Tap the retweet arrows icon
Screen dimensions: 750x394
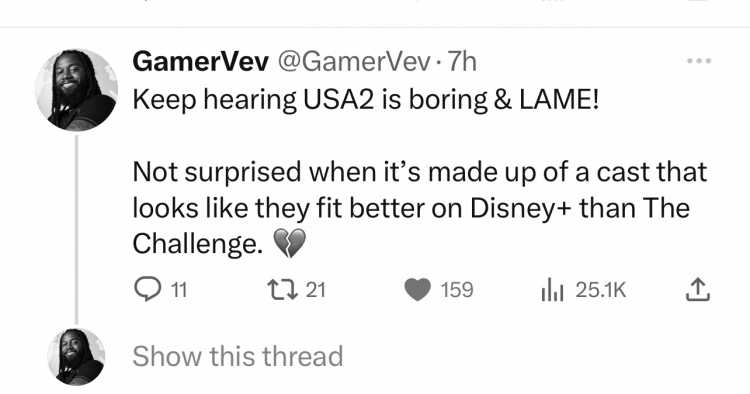pyautogui.click(x=282, y=290)
